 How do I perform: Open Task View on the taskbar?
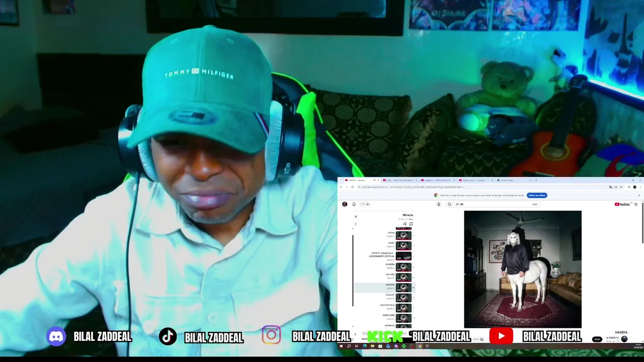coord(356,346)
